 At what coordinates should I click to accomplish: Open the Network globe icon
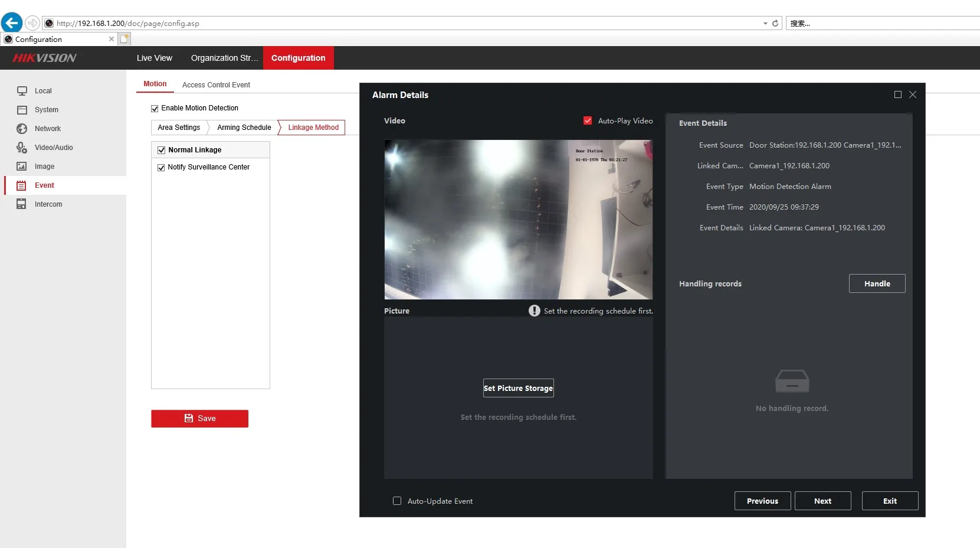pyautogui.click(x=22, y=129)
